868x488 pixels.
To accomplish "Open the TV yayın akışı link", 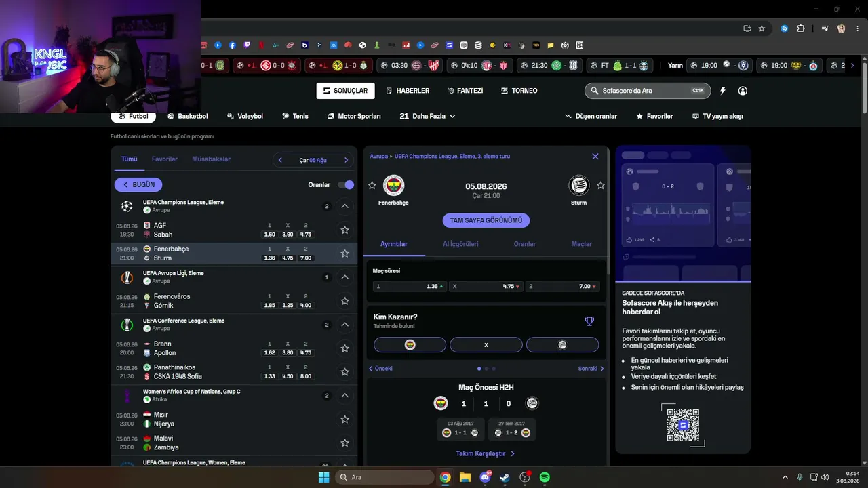I will 717,116.
